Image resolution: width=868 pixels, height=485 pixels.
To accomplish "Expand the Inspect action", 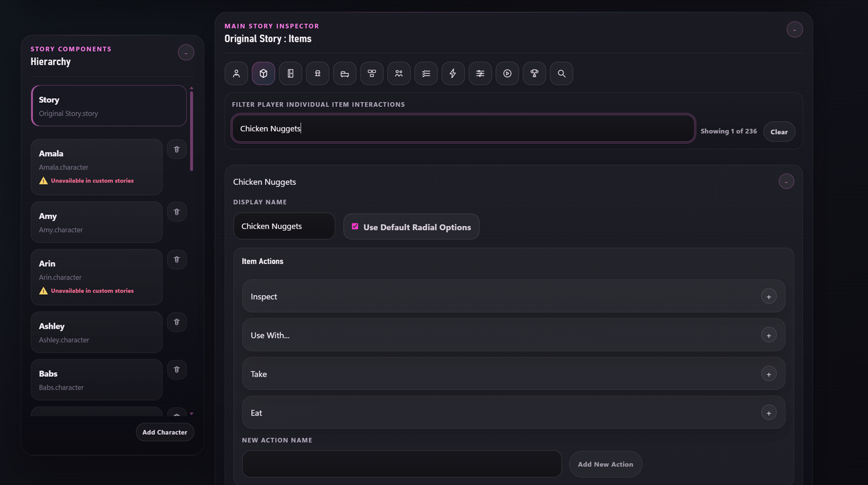I will [768, 296].
